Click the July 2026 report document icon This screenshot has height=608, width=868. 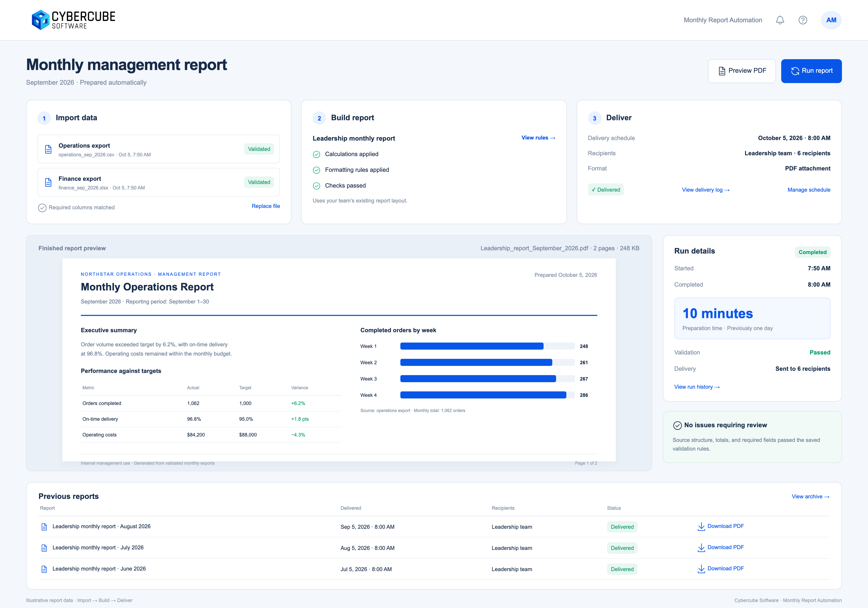[44, 548]
